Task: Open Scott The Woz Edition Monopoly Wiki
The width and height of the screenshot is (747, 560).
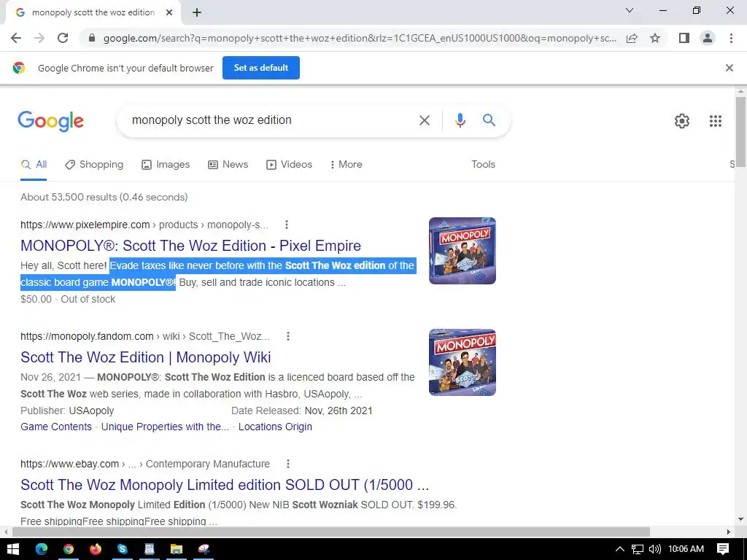Action: pos(145,357)
